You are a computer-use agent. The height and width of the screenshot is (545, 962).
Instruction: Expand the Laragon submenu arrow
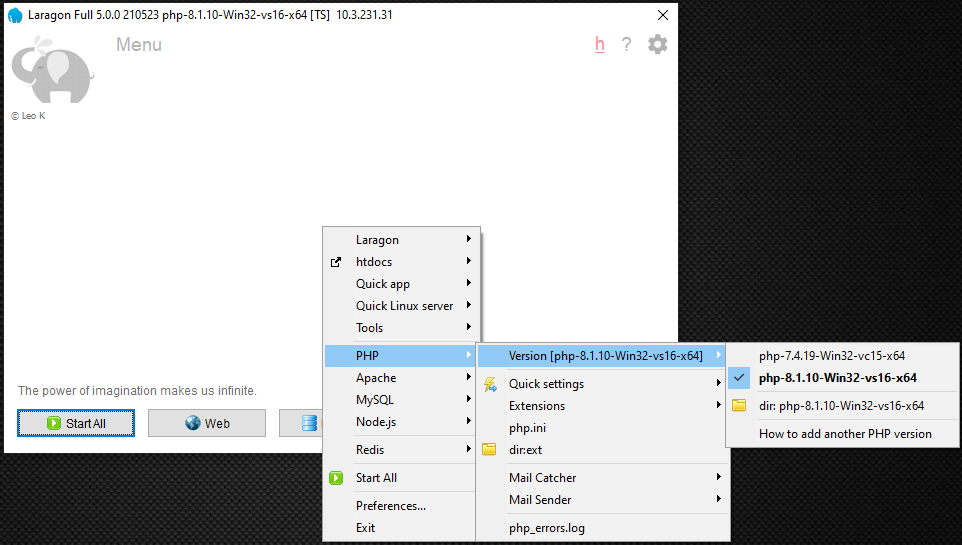point(469,239)
